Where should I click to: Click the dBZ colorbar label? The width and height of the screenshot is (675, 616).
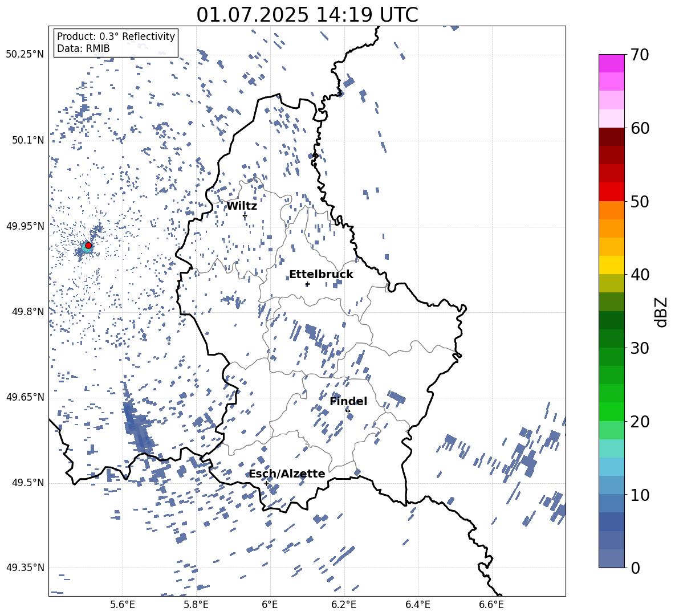click(x=662, y=312)
